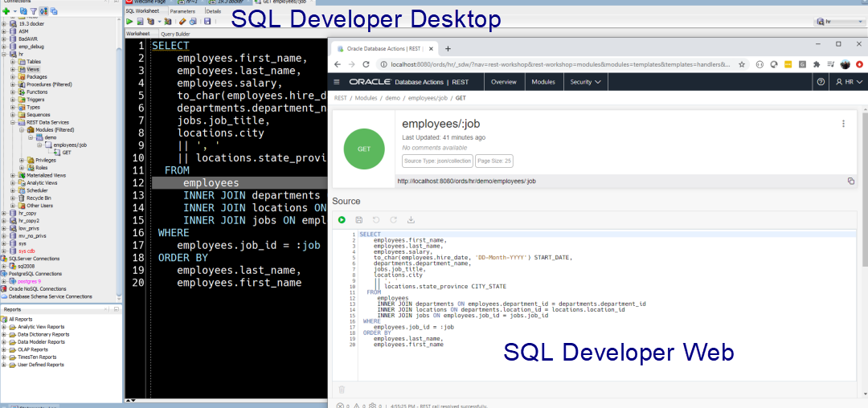Click the SQL History icon in worksheet toolbar
Screen dimensions: 868x408
[193, 22]
